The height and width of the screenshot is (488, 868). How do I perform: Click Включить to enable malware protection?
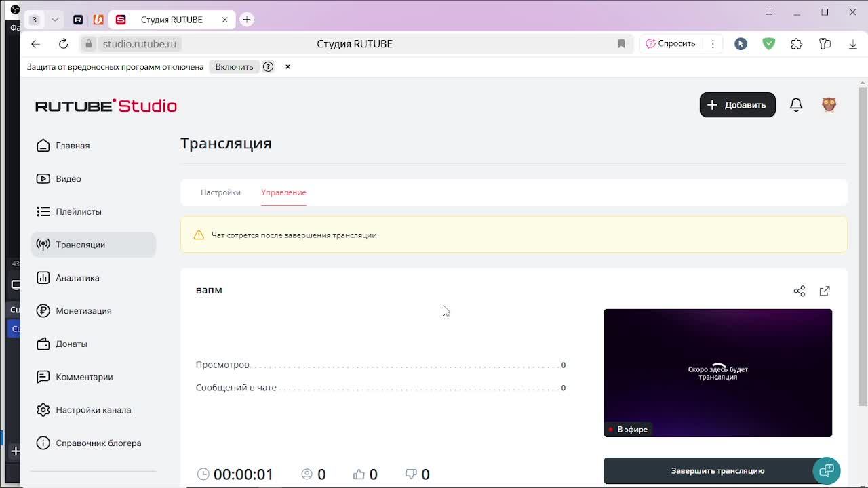click(234, 66)
